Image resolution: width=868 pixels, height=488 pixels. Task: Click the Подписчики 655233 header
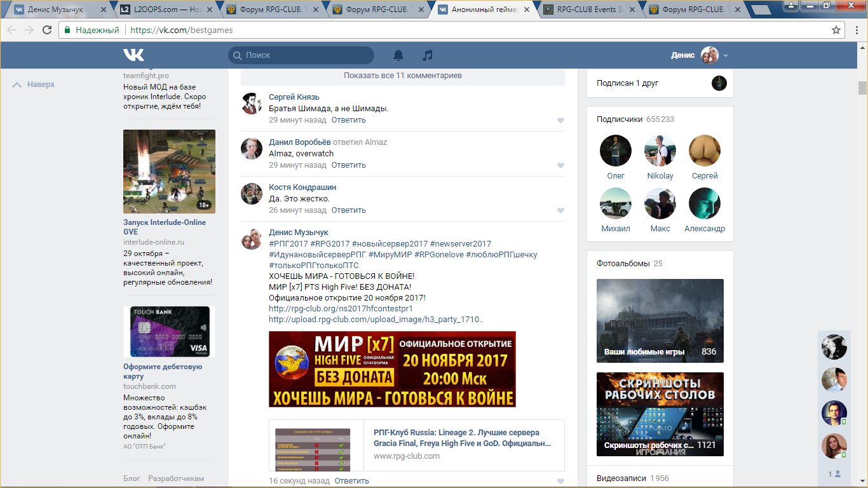(635, 119)
